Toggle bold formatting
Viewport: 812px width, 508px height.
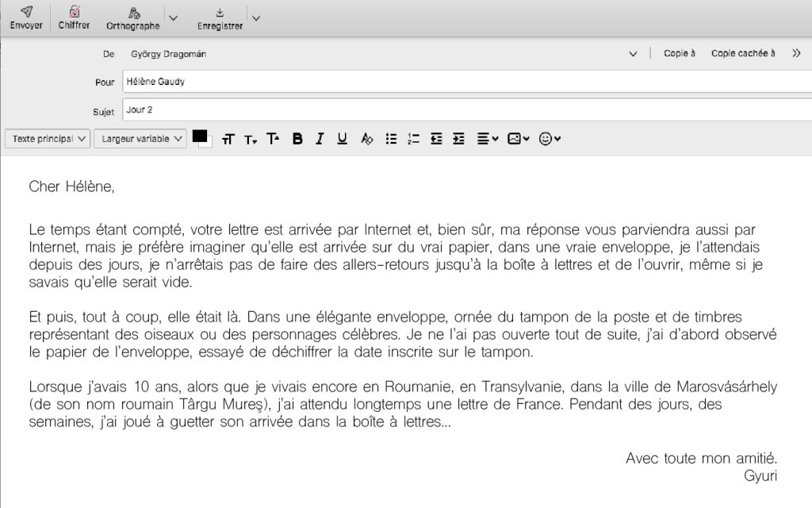pyautogui.click(x=297, y=139)
